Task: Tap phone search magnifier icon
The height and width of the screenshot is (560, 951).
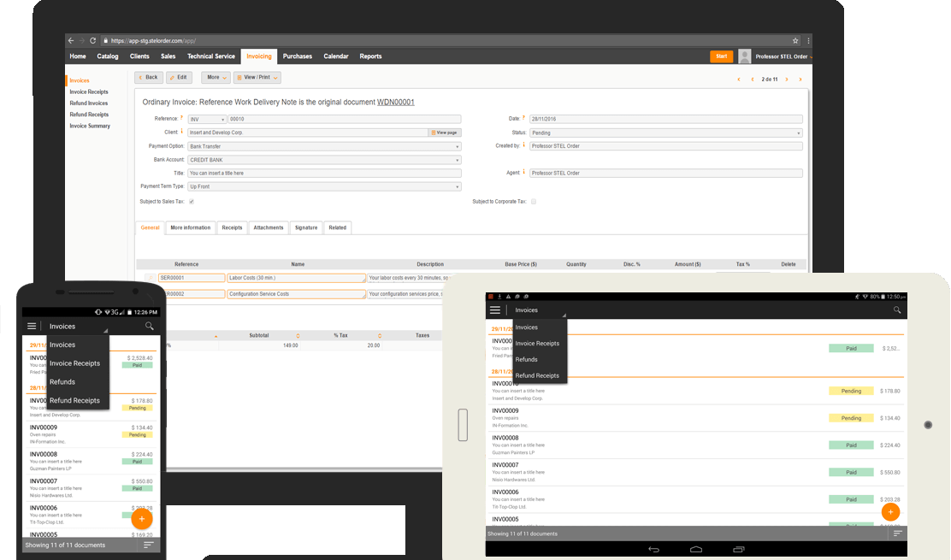Action: (x=149, y=326)
